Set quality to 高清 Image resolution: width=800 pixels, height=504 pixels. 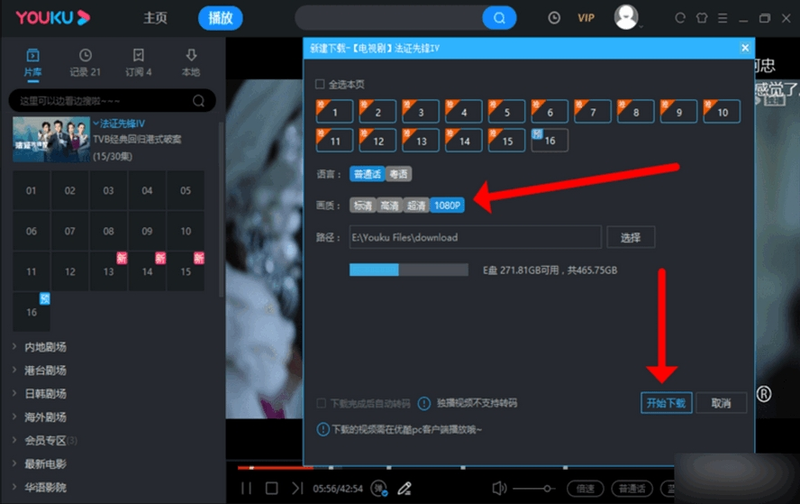click(390, 206)
